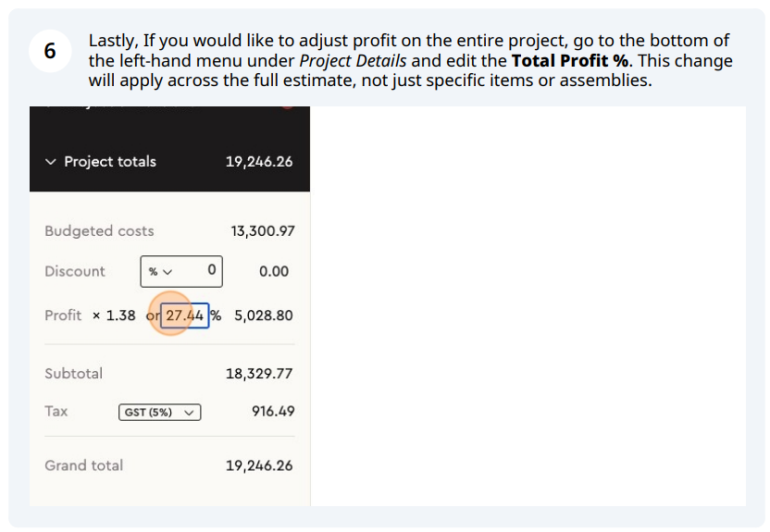The width and height of the screenshot is (770, 532).
Task: Open the Discount type % dropdown
Action: click(161, 271)
